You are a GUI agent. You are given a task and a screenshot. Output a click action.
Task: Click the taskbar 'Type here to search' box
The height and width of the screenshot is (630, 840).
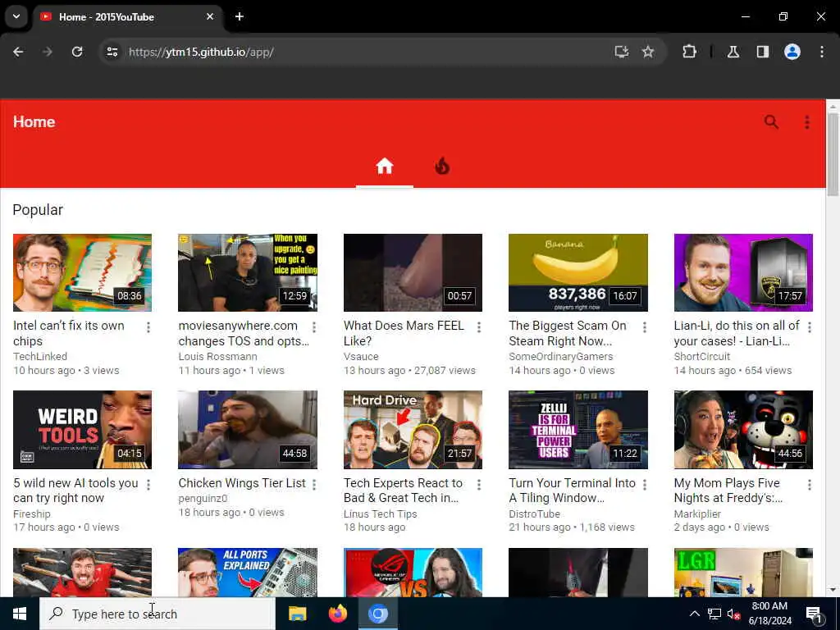[x=157, y=614]
